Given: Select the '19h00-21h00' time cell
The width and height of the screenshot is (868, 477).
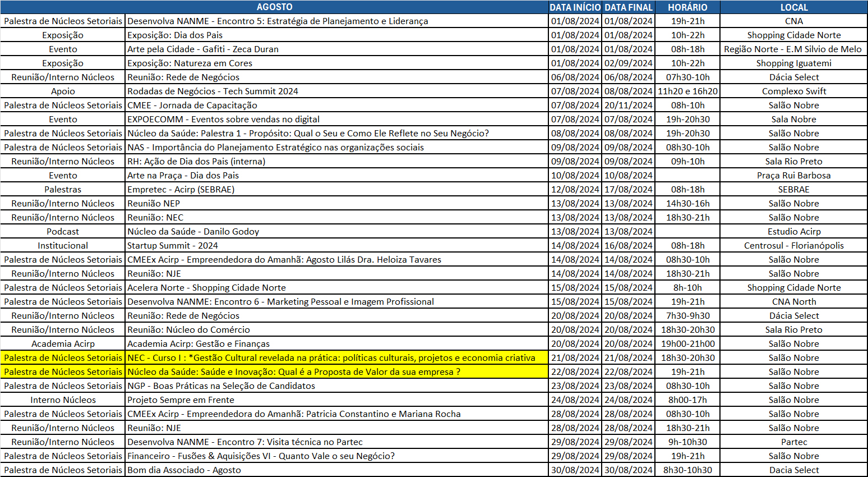Looking at the screenshot, I should point(687,343).
